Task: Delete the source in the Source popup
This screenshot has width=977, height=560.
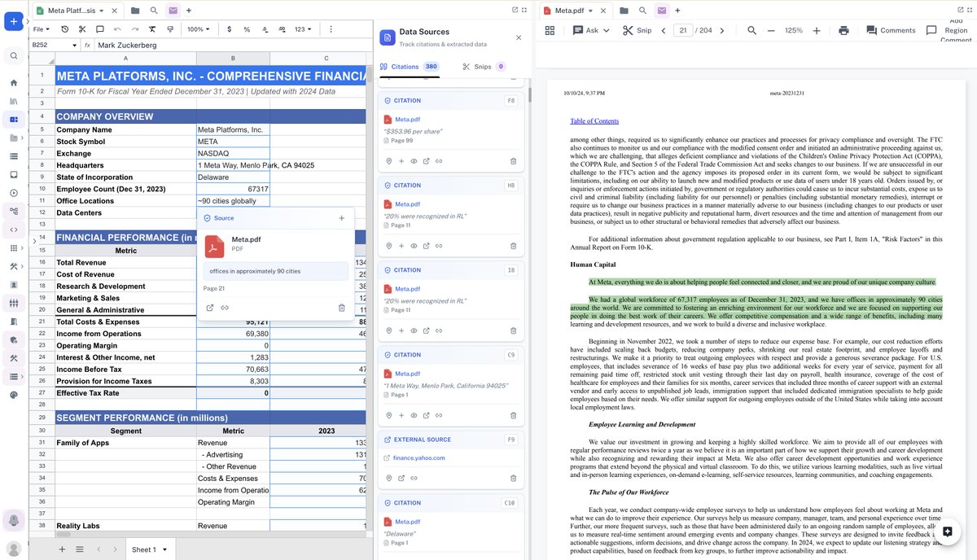Action: [342, 308]
